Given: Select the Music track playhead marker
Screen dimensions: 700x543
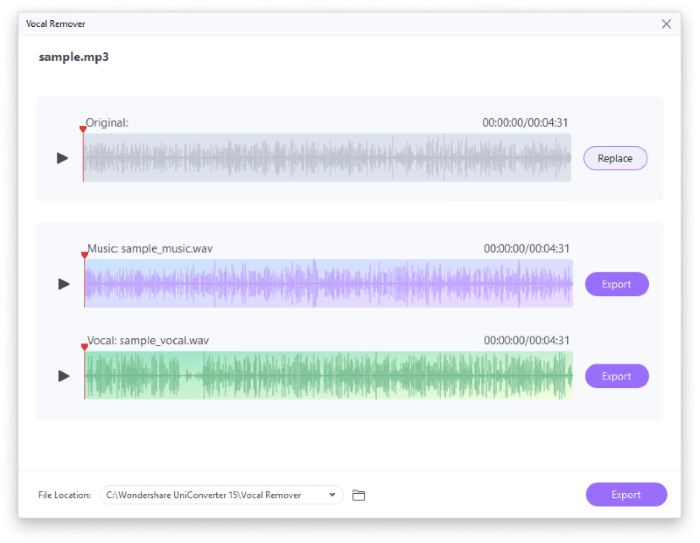Looking at the screenshot, I should pyautogui.click(x=84, y=255).
